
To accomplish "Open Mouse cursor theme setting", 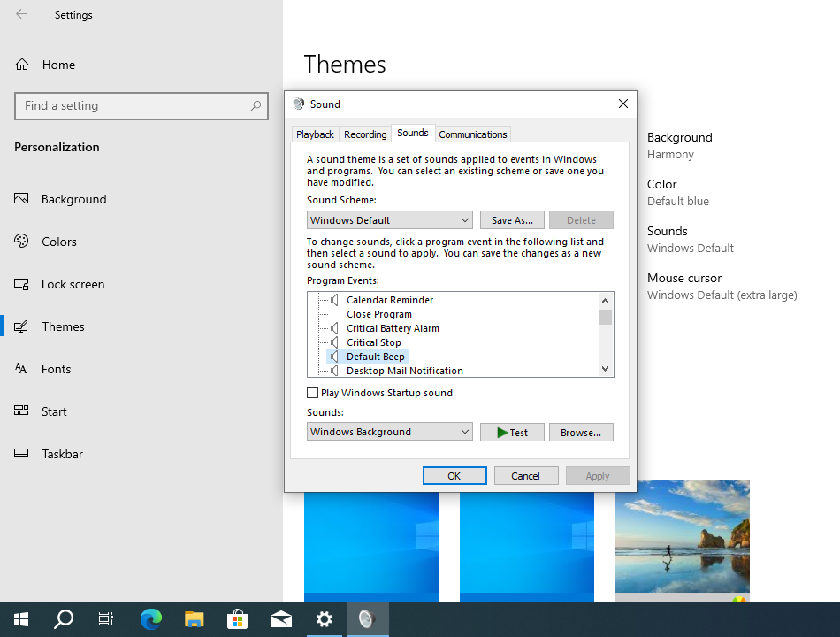I will (x=722, y=287).
